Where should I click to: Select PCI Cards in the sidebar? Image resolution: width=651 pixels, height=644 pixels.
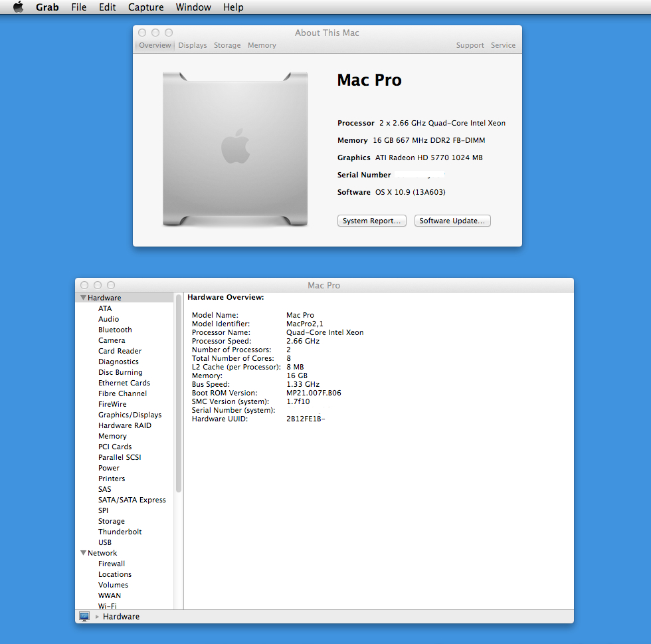[115, 447]
